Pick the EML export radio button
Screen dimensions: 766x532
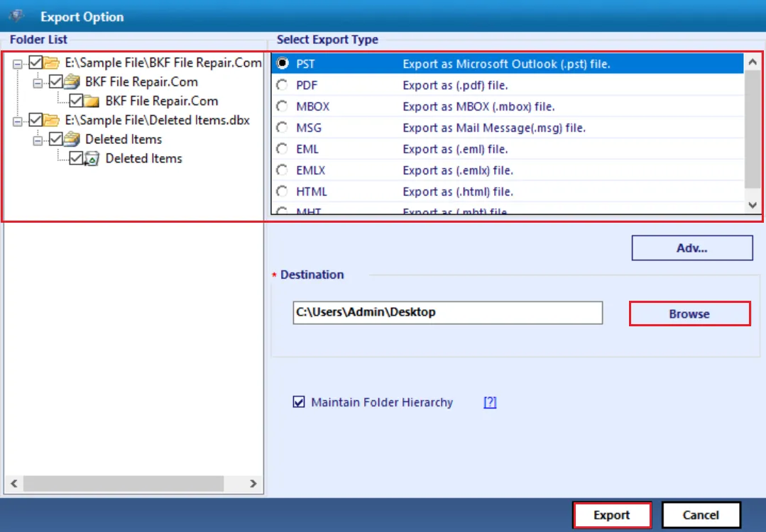283,149
